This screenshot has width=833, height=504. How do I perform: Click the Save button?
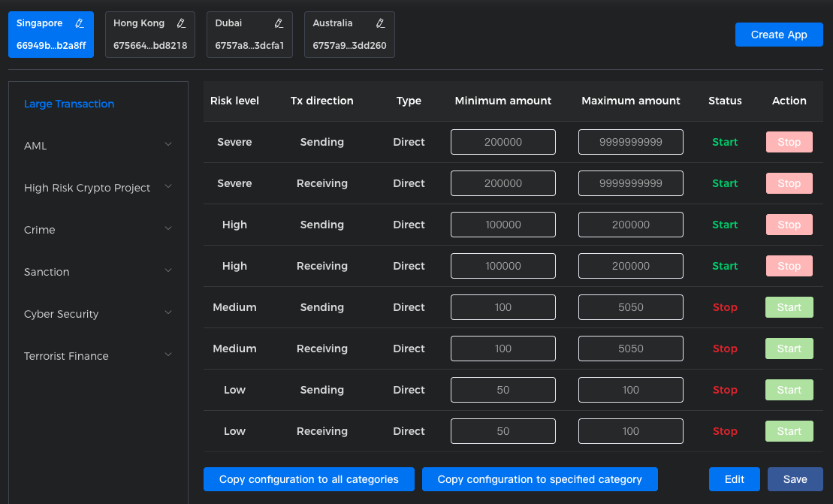795,479
